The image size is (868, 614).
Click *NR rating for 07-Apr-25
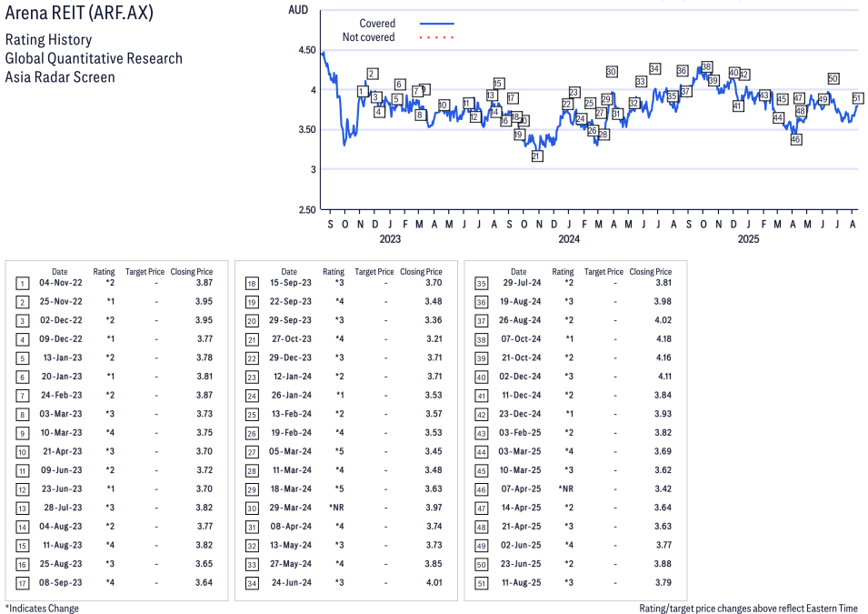[x=565, y=488]
